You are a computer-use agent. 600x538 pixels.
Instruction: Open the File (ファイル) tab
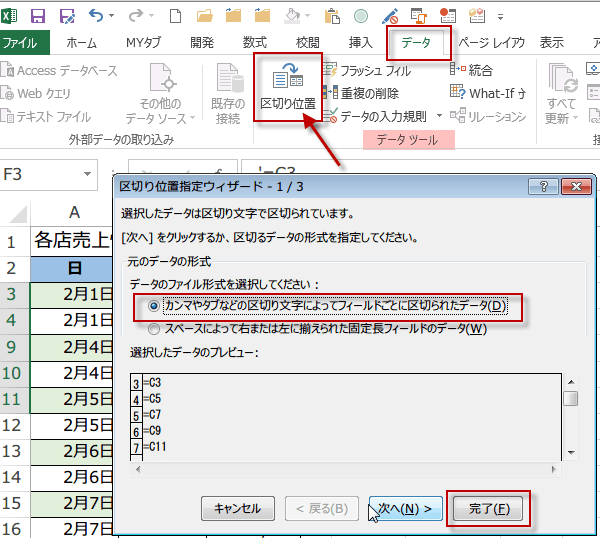point(24,42)
